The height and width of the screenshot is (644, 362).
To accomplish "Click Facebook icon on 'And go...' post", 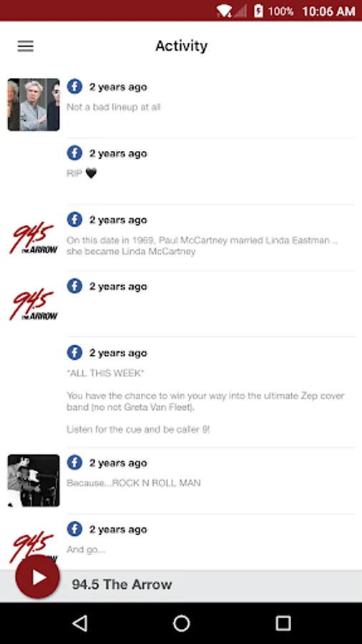I will tap(74, 530).
